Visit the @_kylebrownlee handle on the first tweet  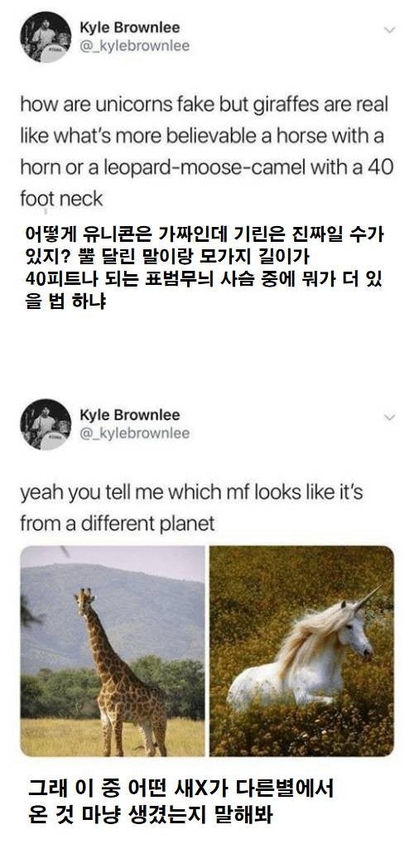click(134, 46)
